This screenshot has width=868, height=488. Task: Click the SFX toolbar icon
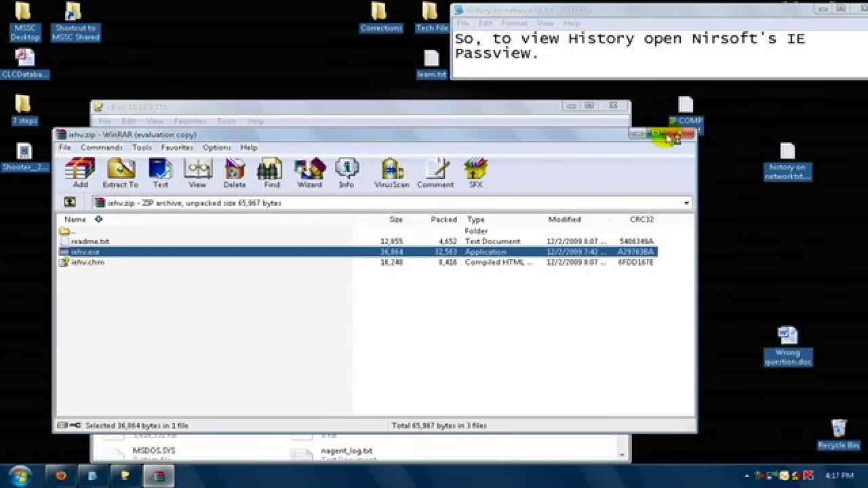(x=475, y=174)
